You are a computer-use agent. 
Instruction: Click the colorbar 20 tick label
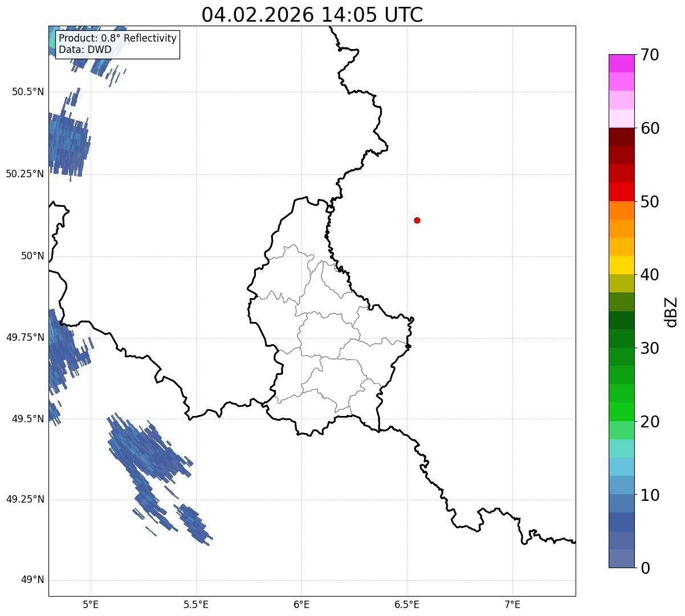pyautogui.click(x=650, y=422)
